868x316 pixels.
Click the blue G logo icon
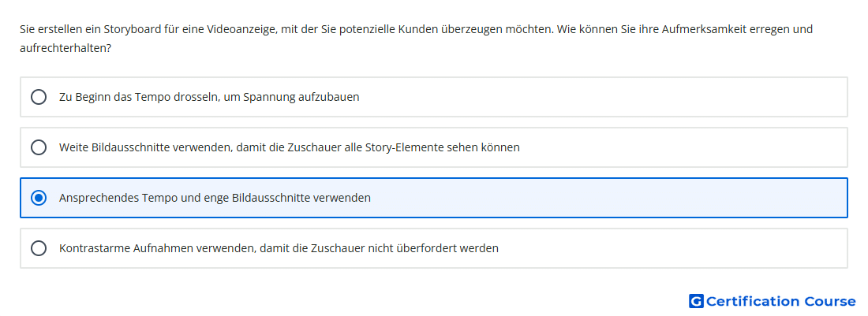coord(696,301)
